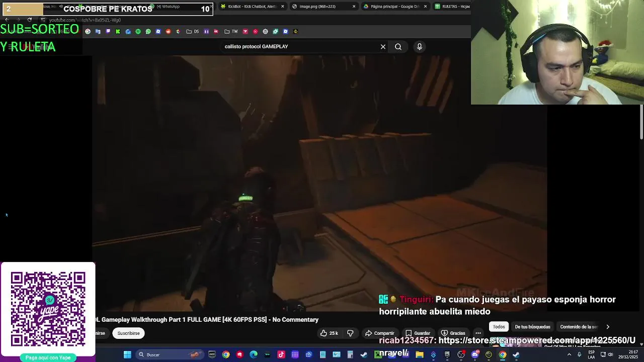Image resolution: width=644 pixels, height=362 pixels.
Task: Click the ESP LAA language indicator
Action: point(591,354)
